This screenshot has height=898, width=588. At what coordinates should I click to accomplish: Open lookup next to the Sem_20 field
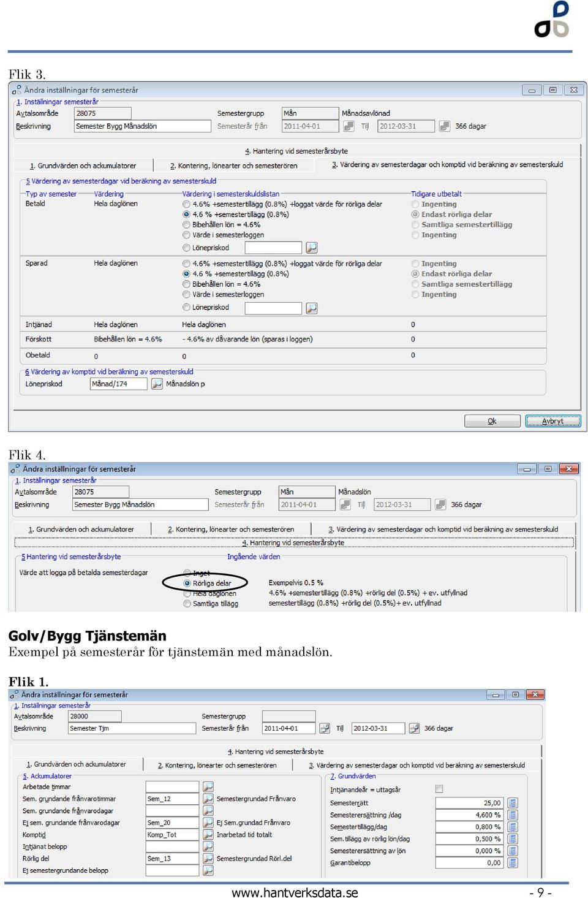[208, 823]
